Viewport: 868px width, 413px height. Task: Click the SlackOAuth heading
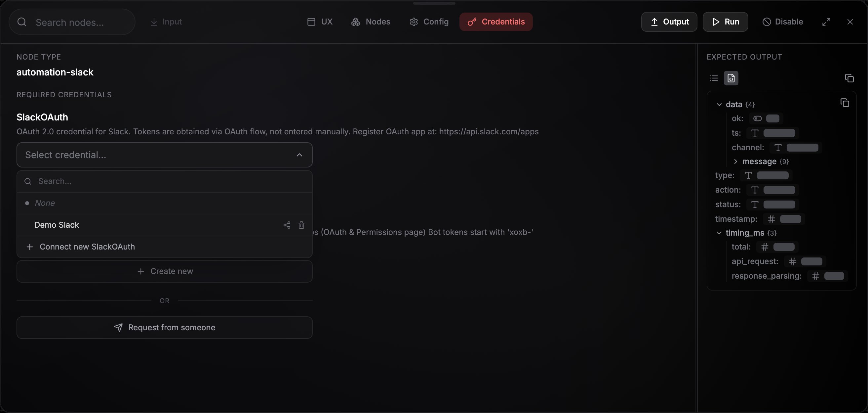42,117
